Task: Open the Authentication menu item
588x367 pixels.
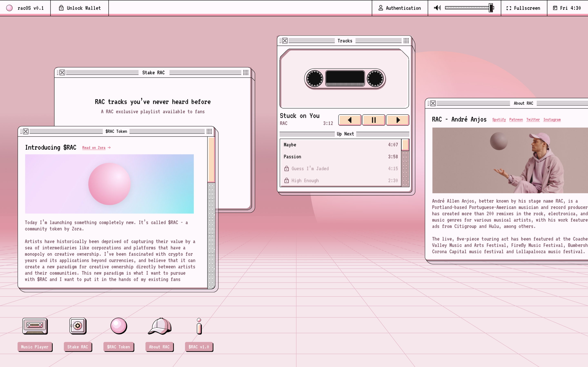Action: click(x=400, y=8)
